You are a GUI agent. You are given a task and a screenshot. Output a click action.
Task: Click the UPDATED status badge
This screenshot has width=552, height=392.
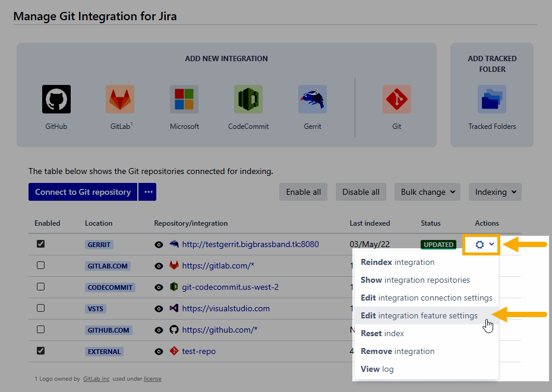pos(439,245)
